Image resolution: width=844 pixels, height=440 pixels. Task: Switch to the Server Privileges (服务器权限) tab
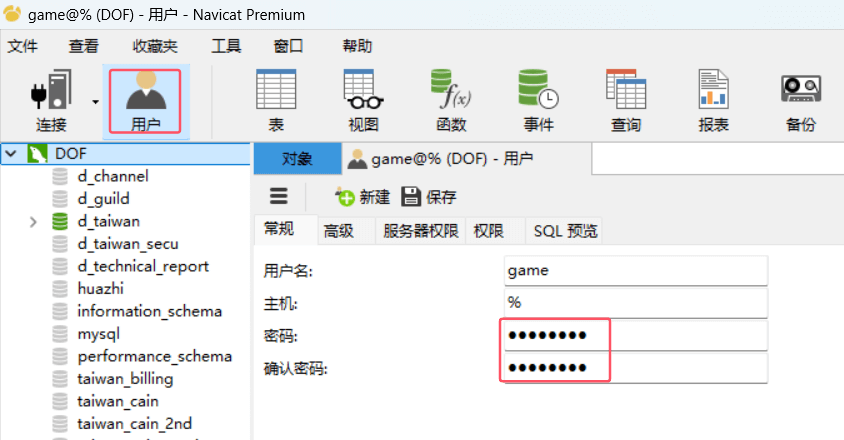click(420, 230)
